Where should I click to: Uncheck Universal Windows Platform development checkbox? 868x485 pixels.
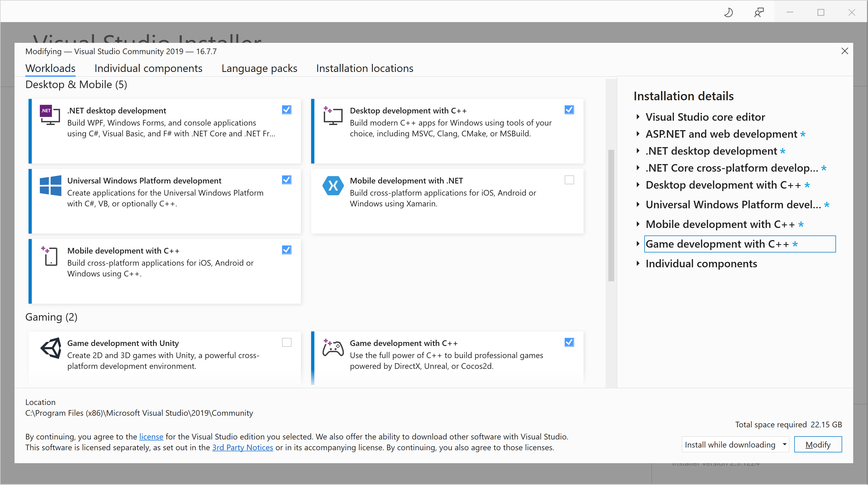tap(287, 180)
